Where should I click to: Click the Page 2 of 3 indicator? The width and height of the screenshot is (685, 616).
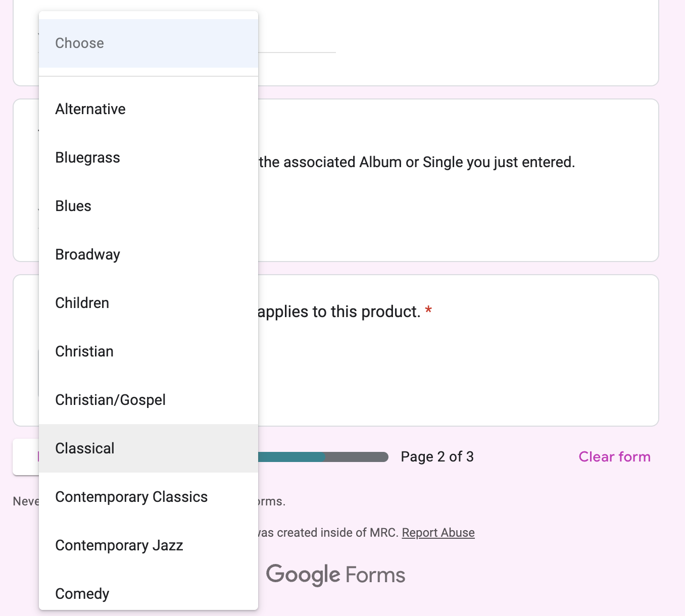(x=437, y=457)
